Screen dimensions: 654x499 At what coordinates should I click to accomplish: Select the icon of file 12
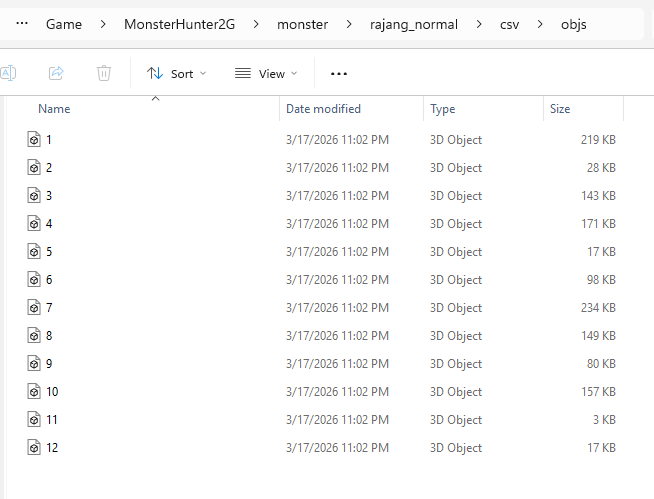pyautogui.click(x=33, y=448)
